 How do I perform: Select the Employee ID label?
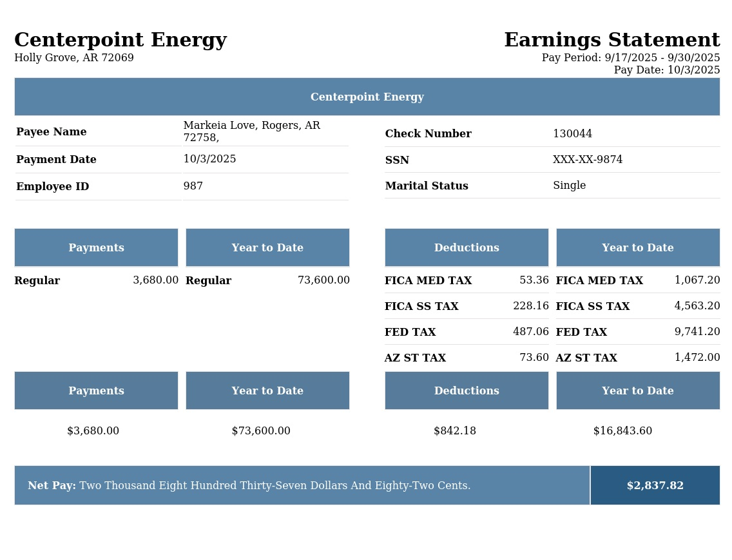coord(52,186)
